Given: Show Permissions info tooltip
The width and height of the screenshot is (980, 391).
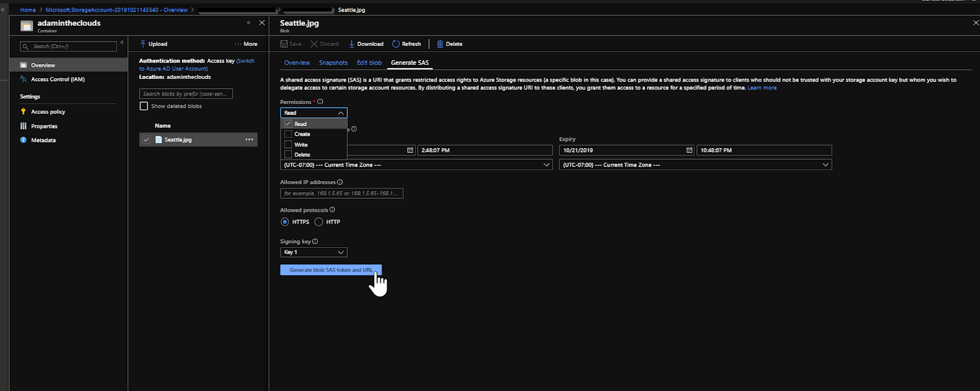Looking at the screenshot, I should click(320, 102).
